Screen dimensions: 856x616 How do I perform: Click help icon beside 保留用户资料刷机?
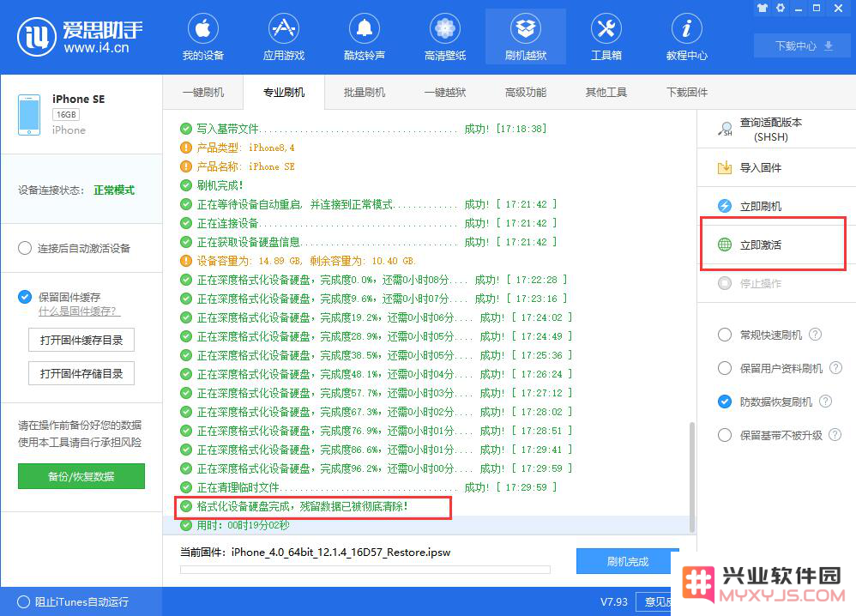pyautogui.click(x=835, y=368)
